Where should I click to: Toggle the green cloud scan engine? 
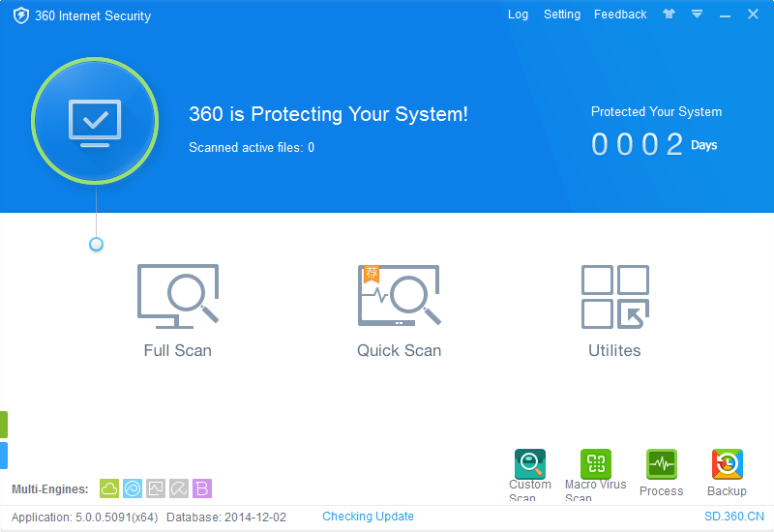pos(109,488)
